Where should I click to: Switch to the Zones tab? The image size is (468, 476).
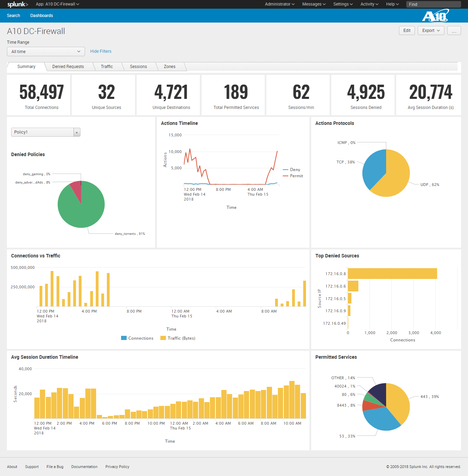coord(170,67)
